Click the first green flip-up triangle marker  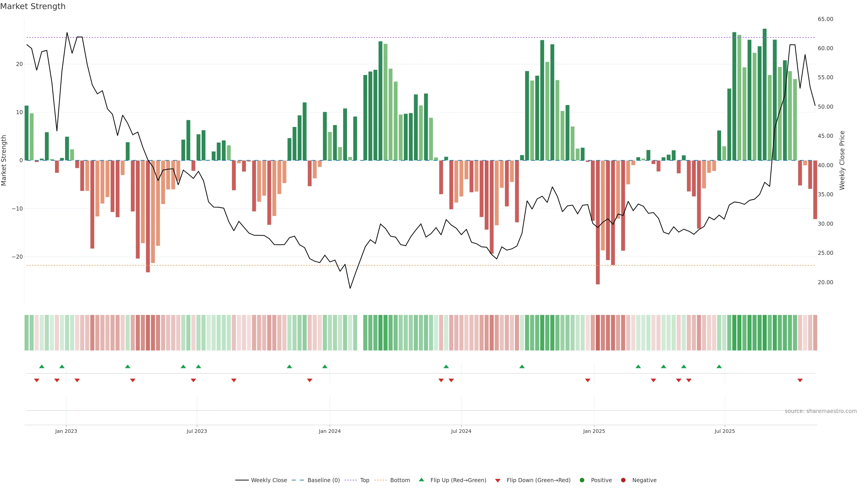pos(42,366)
